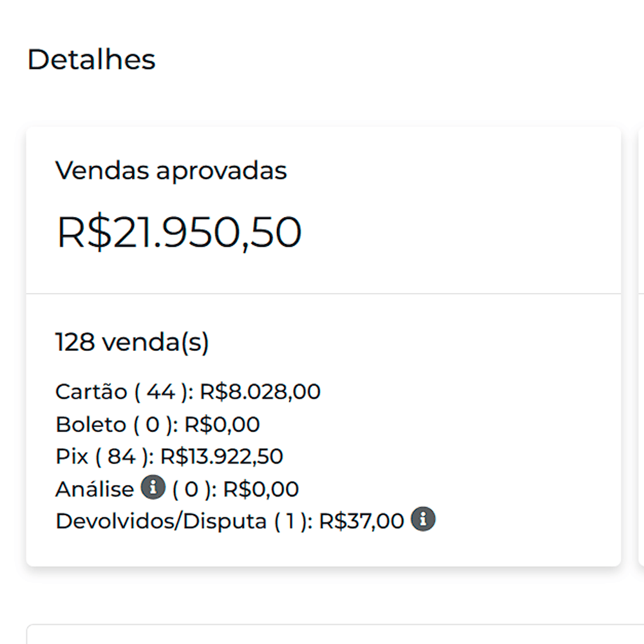Click the Devolvidos/Disputa label
This screenshot has width=644, height=644.
click(161, 521)
